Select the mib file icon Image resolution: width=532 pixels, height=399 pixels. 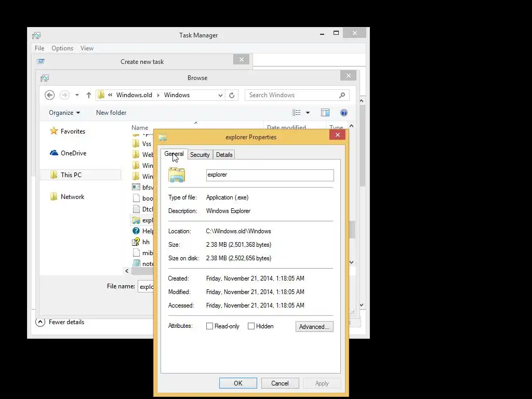click(136, 253)
